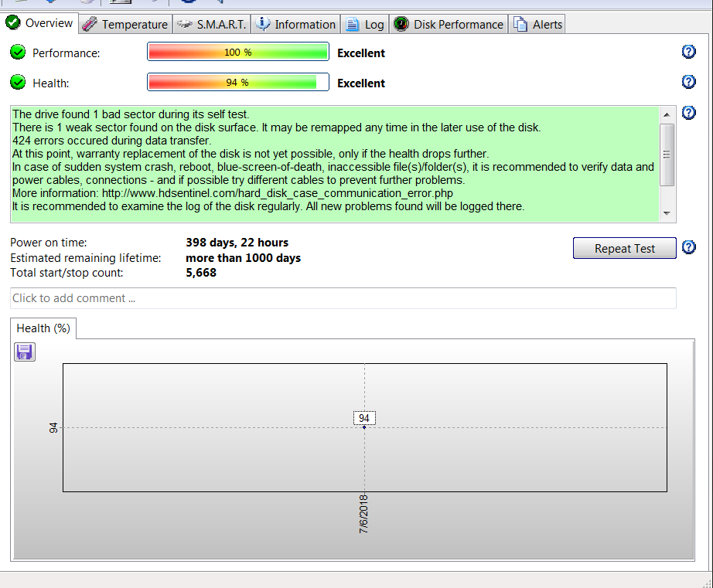This screenshot has width=713, height=588.
Task: Open the Information tab
Action: (295, 25)
